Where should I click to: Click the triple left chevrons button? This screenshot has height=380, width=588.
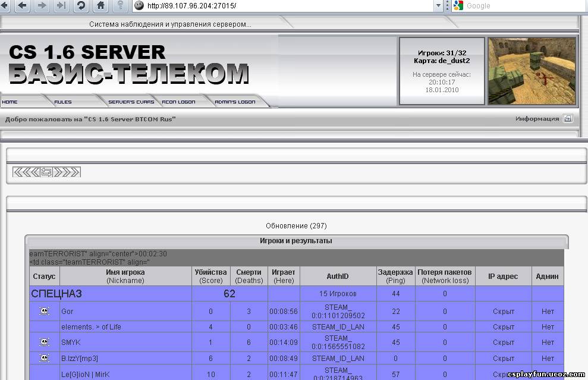click(26, 172)
